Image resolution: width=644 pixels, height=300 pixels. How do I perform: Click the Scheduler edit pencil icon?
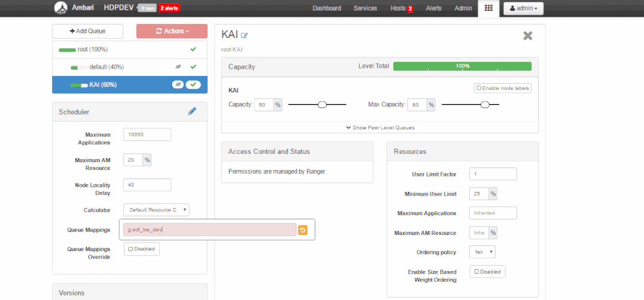192,111
